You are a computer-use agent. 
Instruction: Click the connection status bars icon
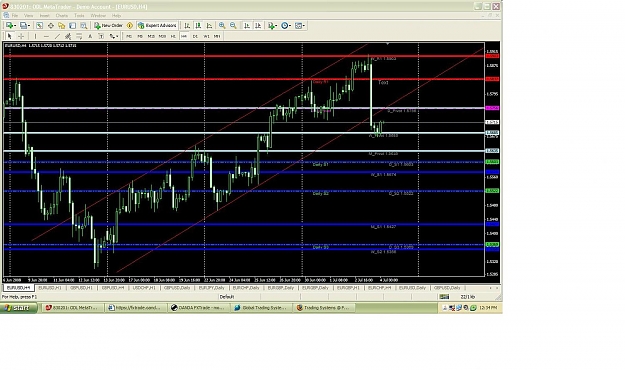click(x=444, y=297)
